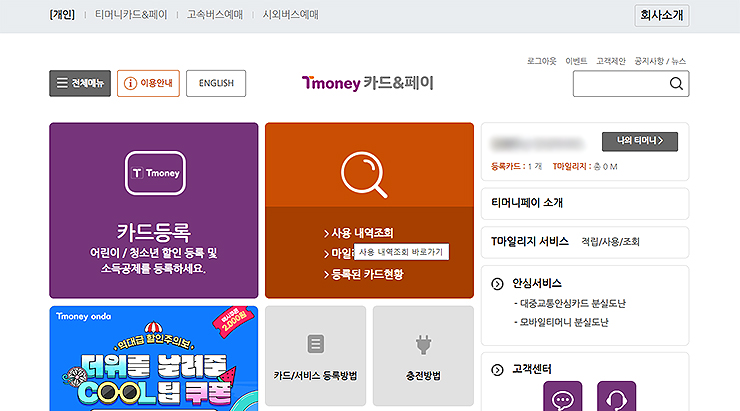Click the 사용 내역조회 바로가기 tooltip
The width and height of the screenshot is (740, 411).
pyautogui.click(x=401, y=252)
